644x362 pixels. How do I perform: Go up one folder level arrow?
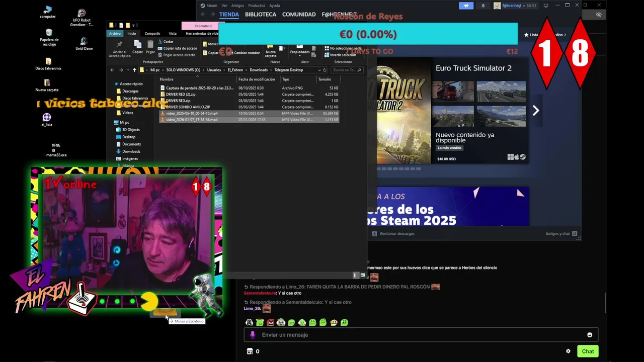(134, 70)
